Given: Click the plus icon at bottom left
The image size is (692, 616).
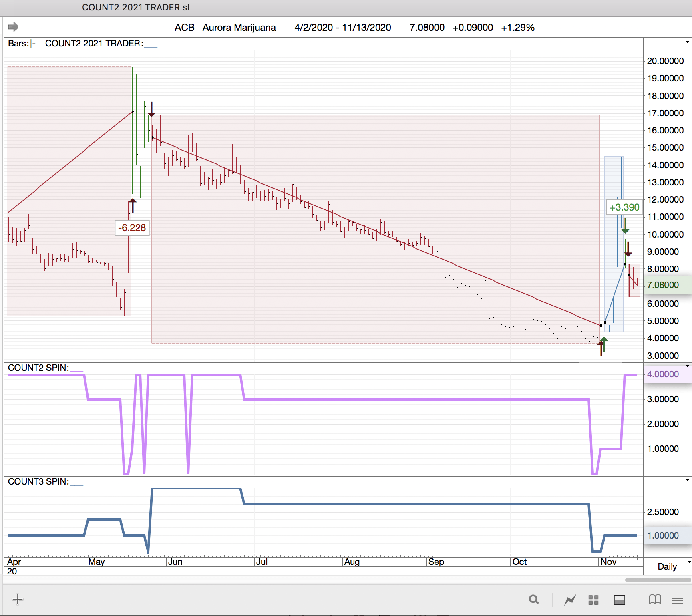Looking at the screenshot, I should click(x=18, y=599).
